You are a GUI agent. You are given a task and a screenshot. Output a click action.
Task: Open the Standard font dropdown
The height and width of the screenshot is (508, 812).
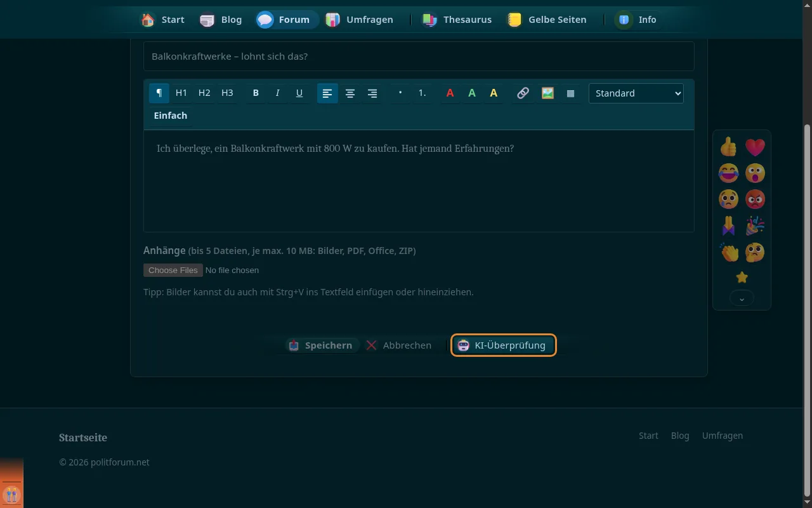point(636,93)
